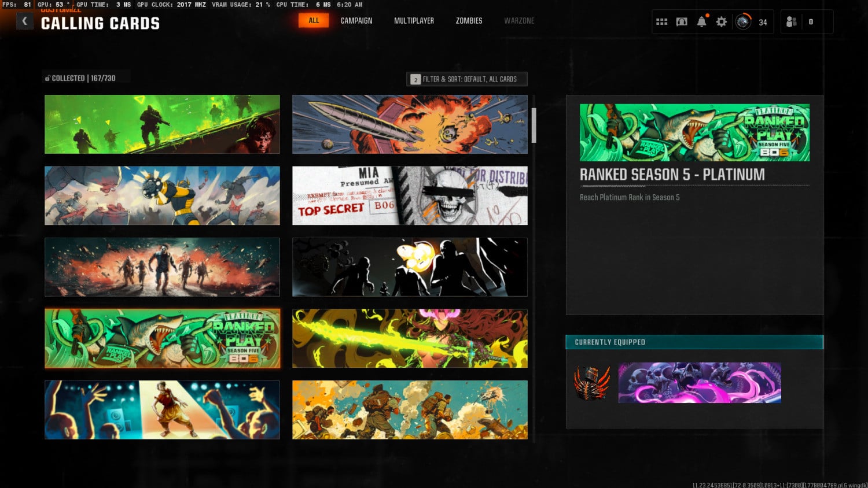868x488 pixels.
Task: Open Filter & Sort: Default, All Cards
Action: (x=467, y=79)
